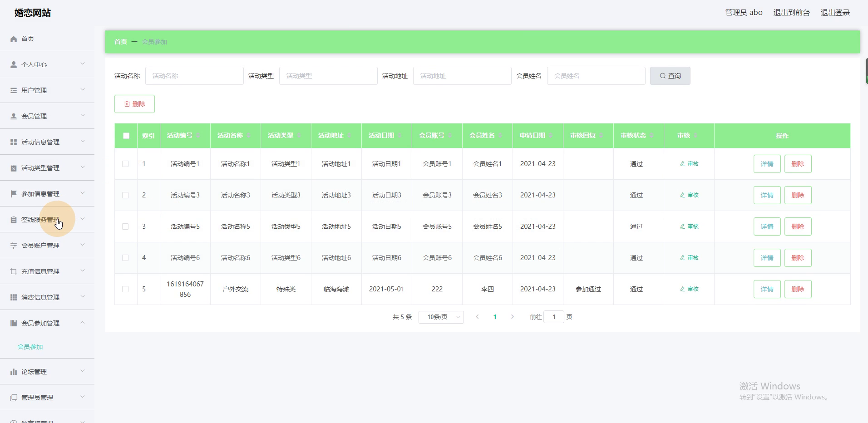Viewport: 868px width, 423px height.
Task: Click the person icon next to 个人中心
Action: (14, 65)
